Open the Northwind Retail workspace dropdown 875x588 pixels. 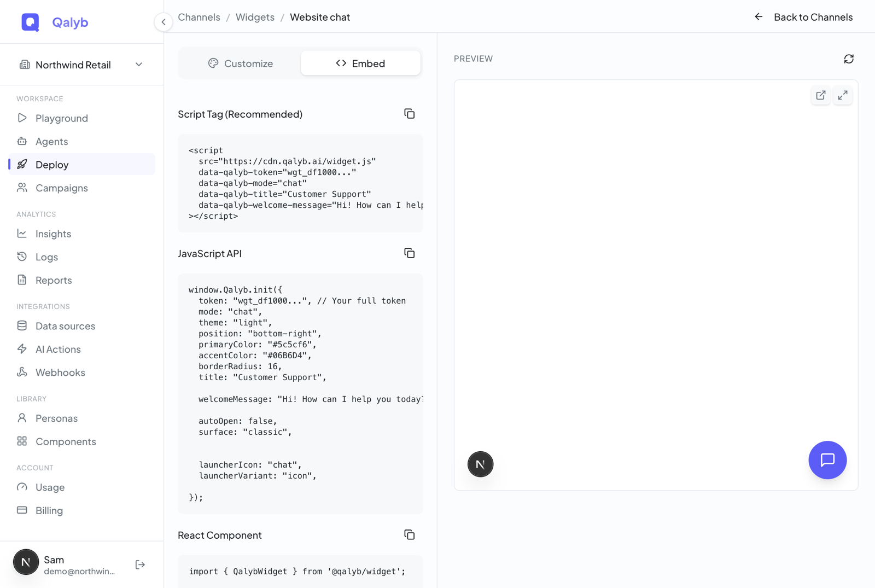click(81, 65)
